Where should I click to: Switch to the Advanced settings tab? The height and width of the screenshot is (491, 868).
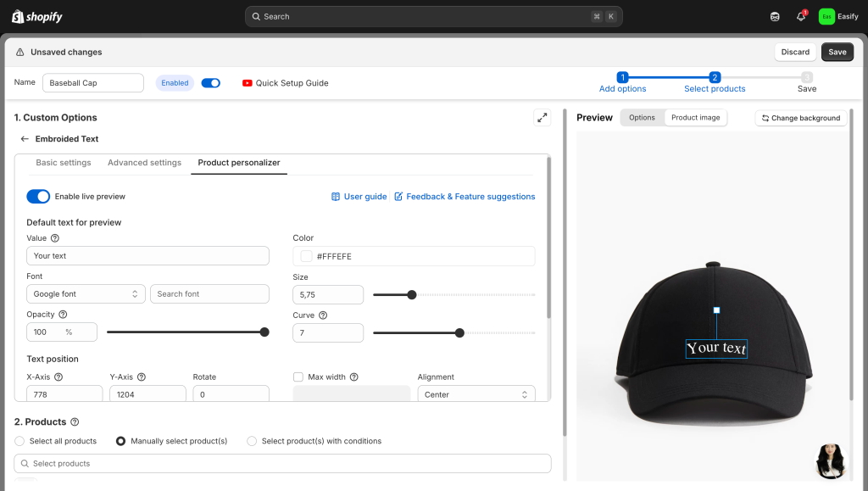coord(144,163)
